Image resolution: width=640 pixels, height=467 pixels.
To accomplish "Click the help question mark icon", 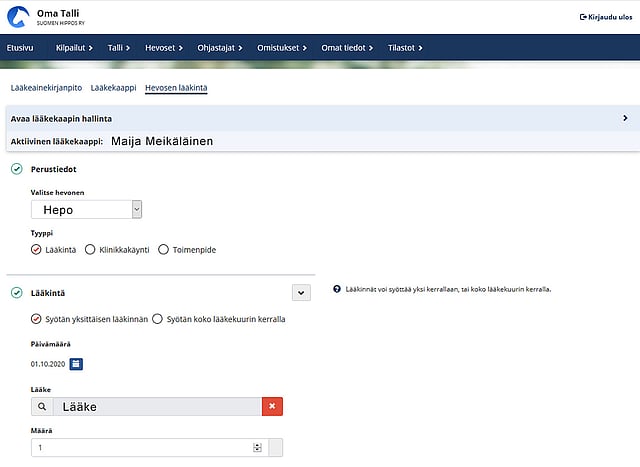I will click(337, 289).
